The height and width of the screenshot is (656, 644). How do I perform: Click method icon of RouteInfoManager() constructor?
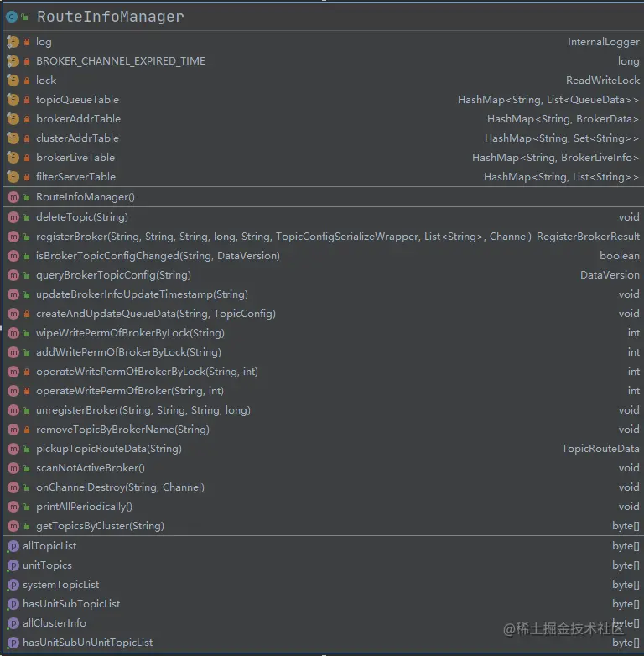[x=13, y=197]
